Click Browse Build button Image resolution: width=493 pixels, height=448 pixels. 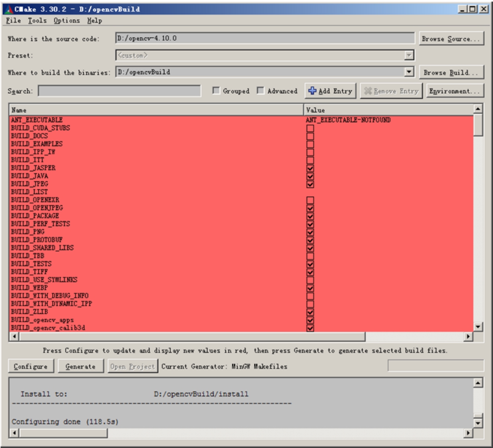point(451,73)
